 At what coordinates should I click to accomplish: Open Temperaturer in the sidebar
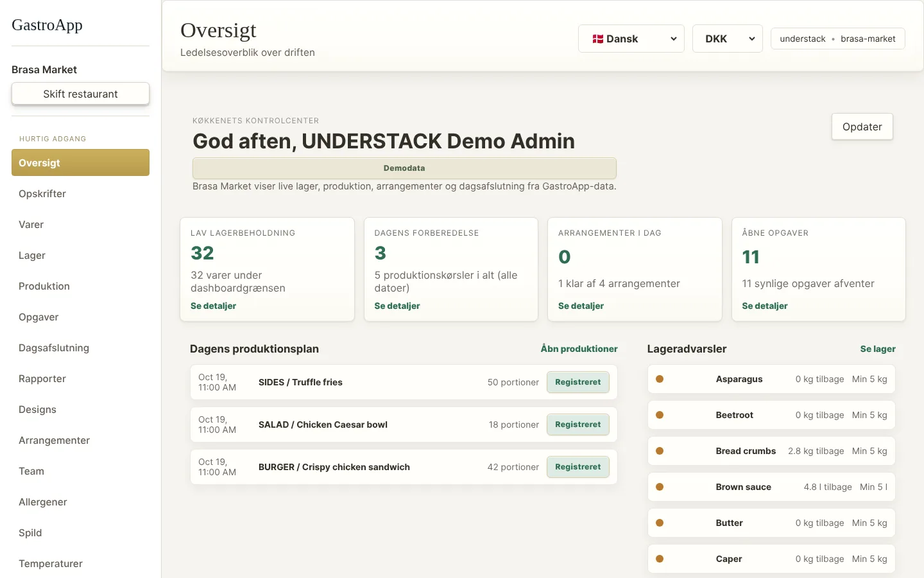point(80,563)
